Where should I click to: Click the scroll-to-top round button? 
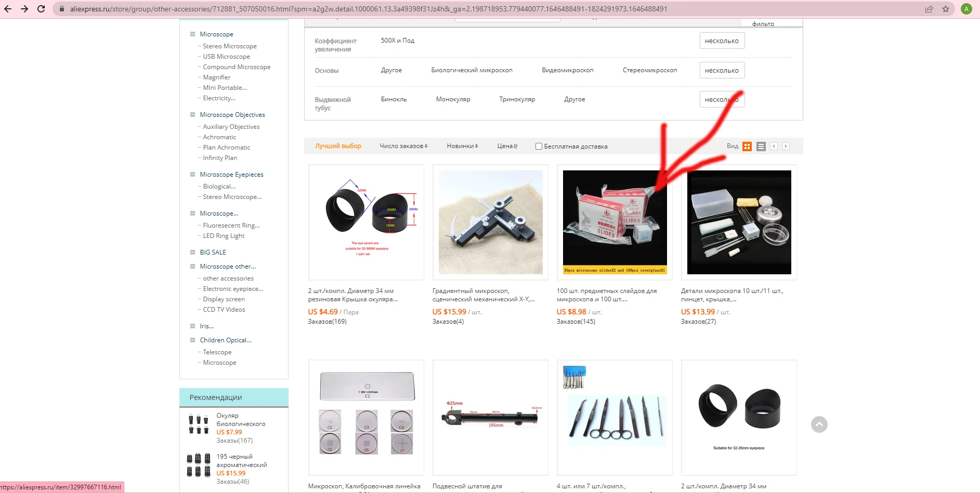819,424
